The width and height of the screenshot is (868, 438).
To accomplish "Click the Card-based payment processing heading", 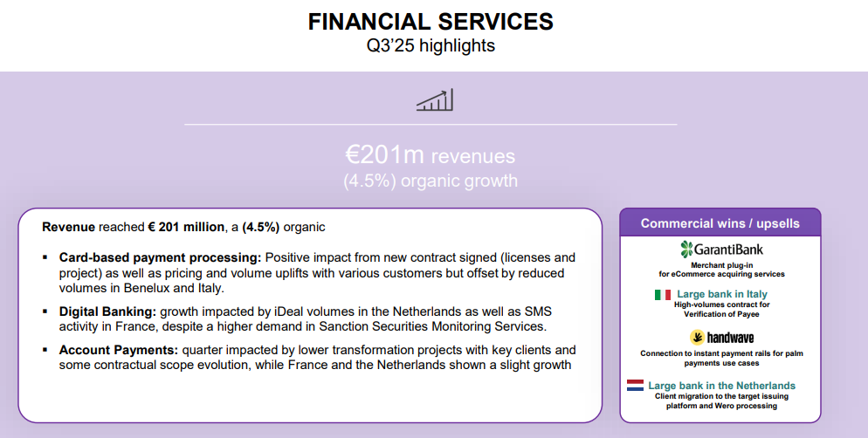I will pos(160,257).
